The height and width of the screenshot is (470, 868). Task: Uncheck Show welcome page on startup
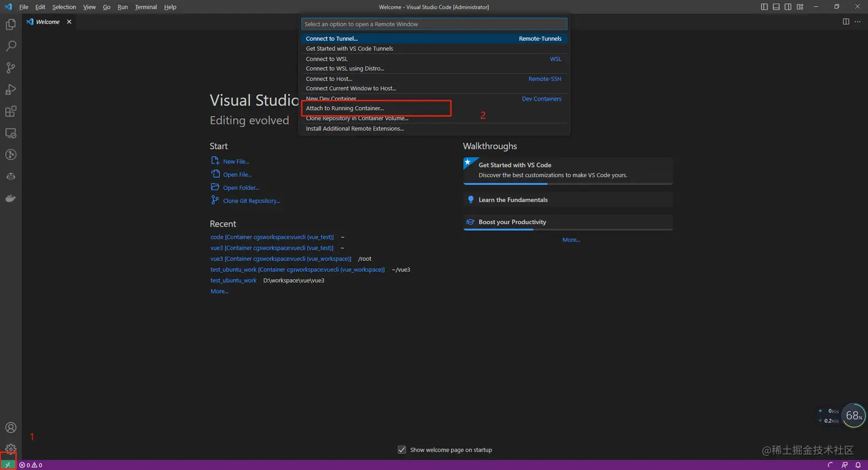click(x=402, y=450)
